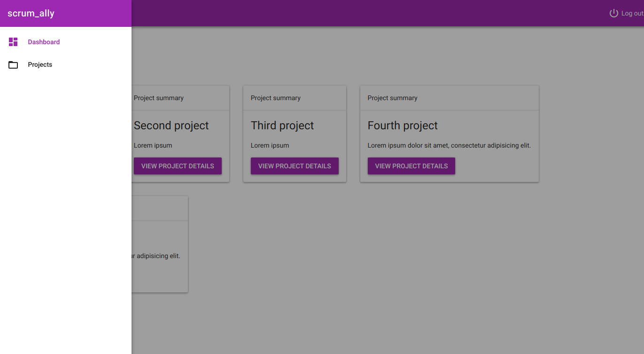Screen dimensions: 644x354
Task: Click the Dashboard grid icon in sidebar
Action: pyautogui.click(x=13, y=42)
